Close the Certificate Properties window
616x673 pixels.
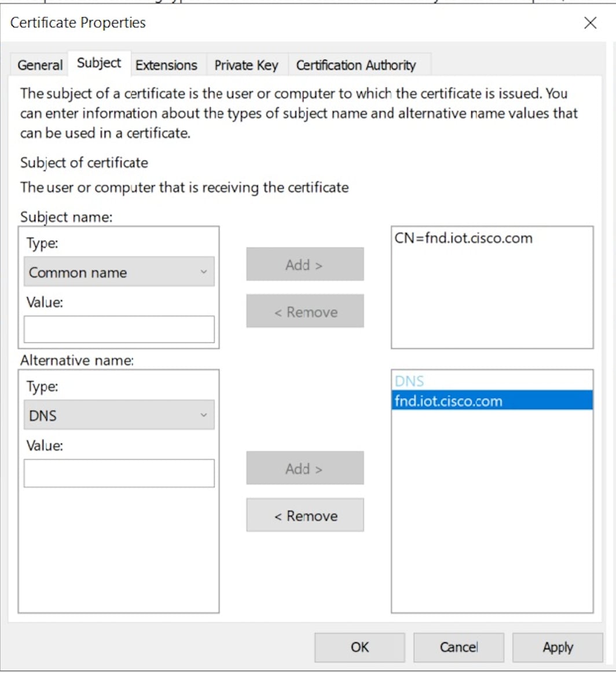[591, 23]
